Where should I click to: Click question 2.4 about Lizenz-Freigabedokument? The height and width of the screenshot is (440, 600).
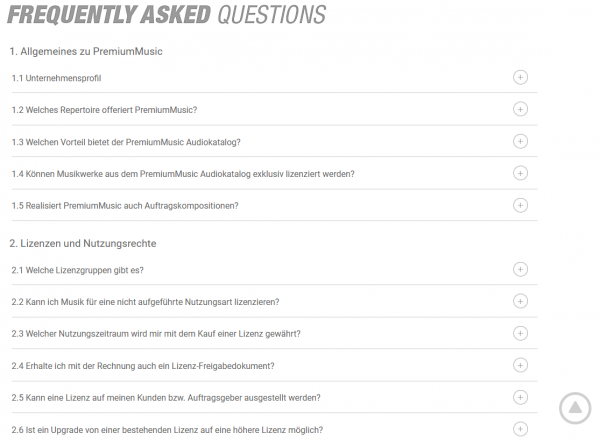[143, 366]
